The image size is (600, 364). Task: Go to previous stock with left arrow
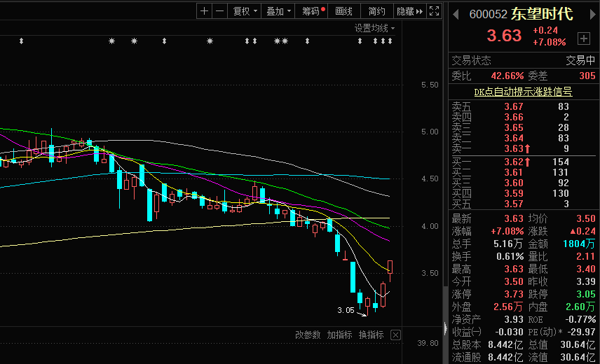coord(454,13)
